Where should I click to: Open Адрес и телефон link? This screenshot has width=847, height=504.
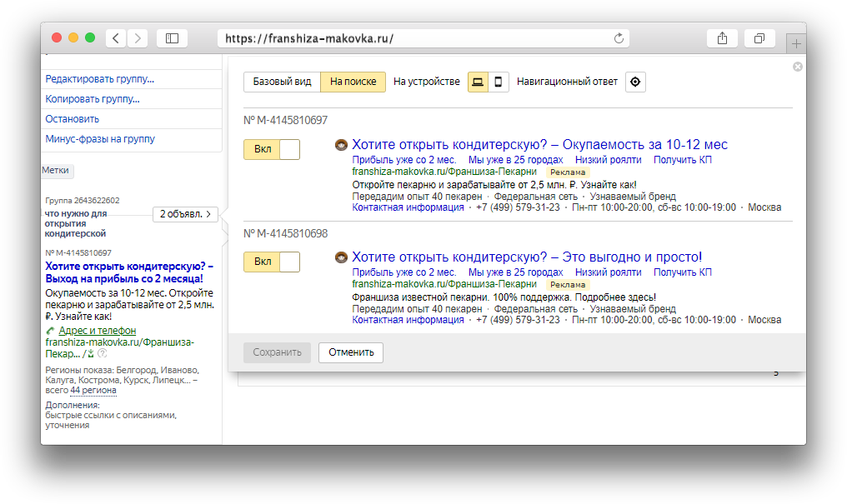[98, 330]
